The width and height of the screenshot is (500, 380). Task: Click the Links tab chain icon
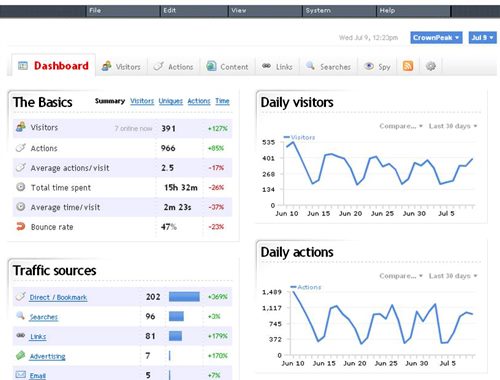tap(266, 66)
